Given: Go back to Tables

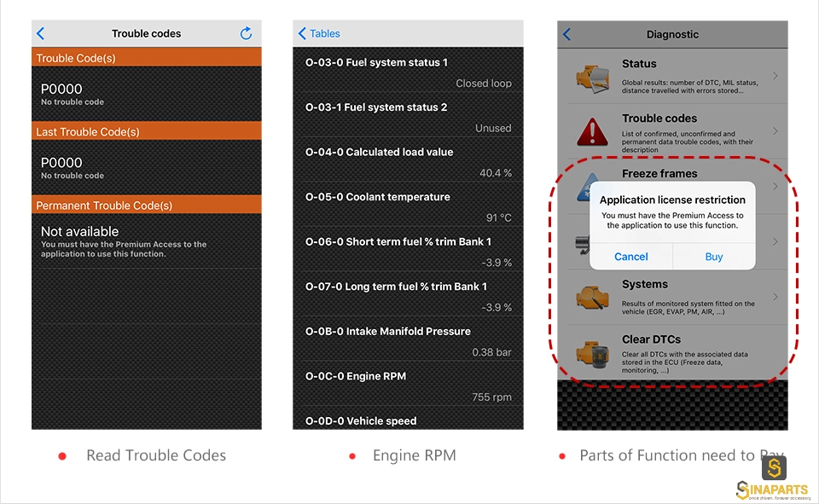Looking at the screenshot, I should tap(318, 33).
